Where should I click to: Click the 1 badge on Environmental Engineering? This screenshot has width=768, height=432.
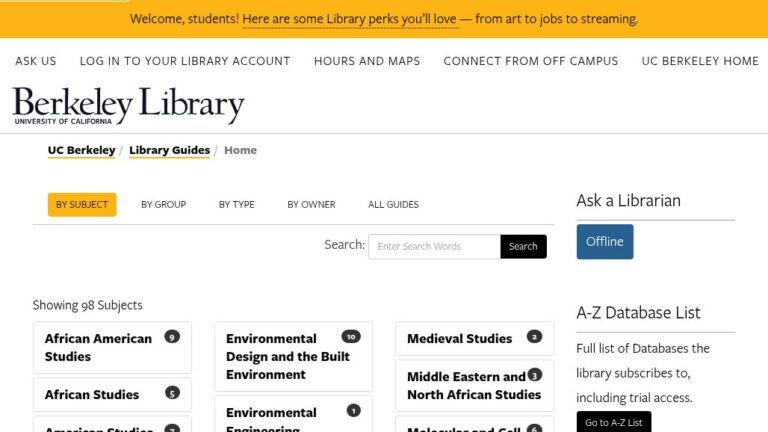pos(353,411)
